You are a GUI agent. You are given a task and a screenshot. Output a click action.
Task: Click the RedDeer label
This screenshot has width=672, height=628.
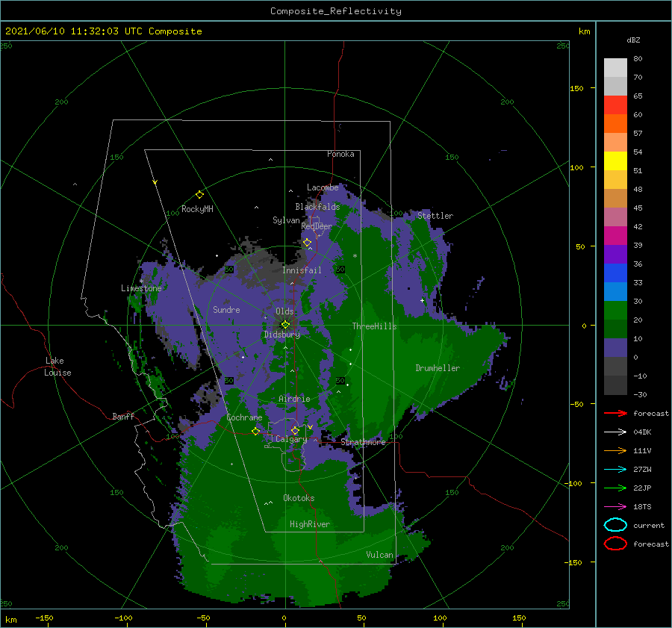(x=317, y=226)
